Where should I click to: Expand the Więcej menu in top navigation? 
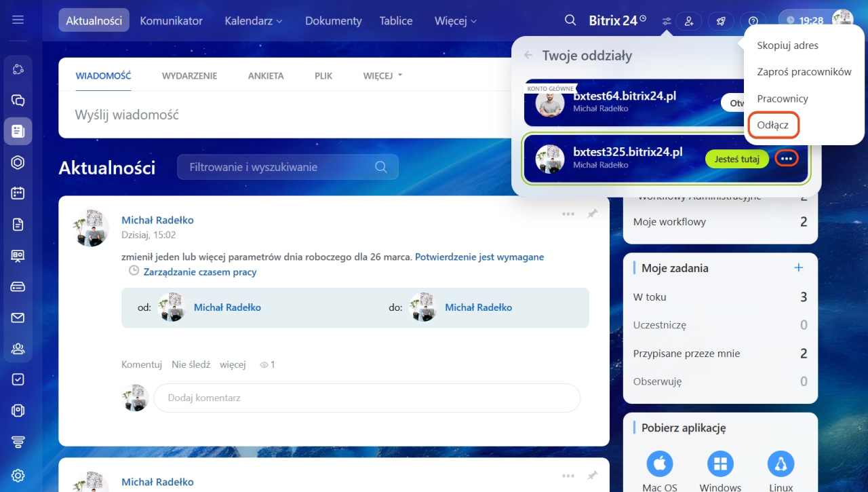pyautogui.click(x=456, y=20)
